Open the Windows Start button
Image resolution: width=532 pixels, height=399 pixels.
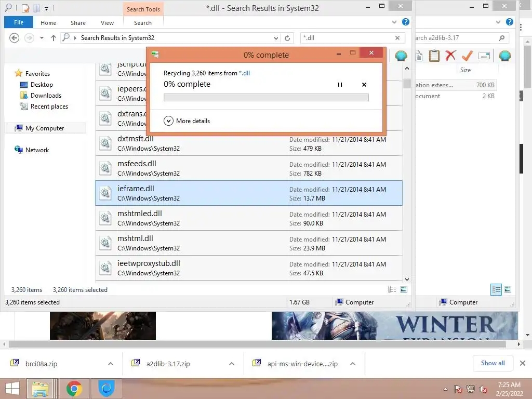(12, 389)
